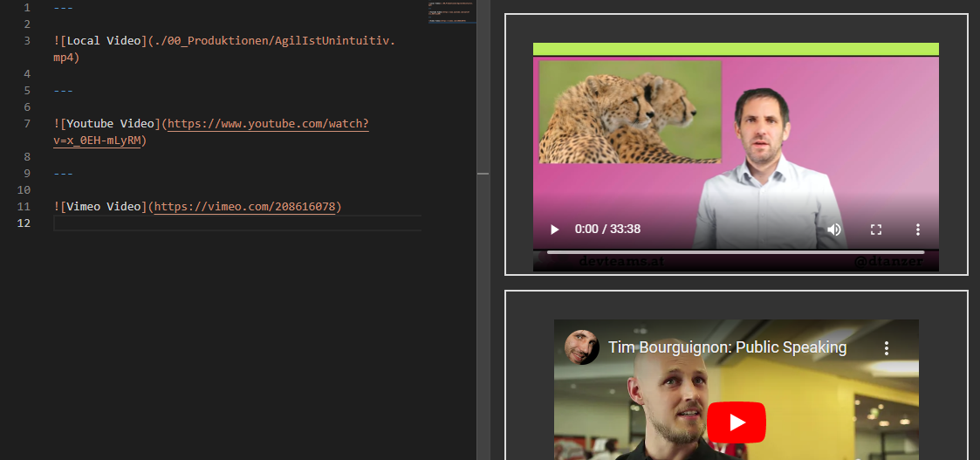Click the red YouTube play button
This screenshot has height=460, width=980.
click(x=737, y=422)
